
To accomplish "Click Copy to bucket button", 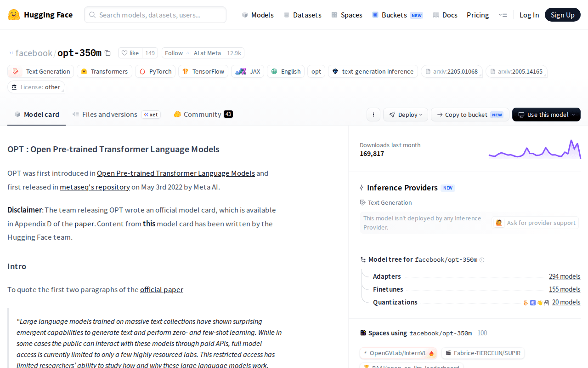I will pos(470,115).
